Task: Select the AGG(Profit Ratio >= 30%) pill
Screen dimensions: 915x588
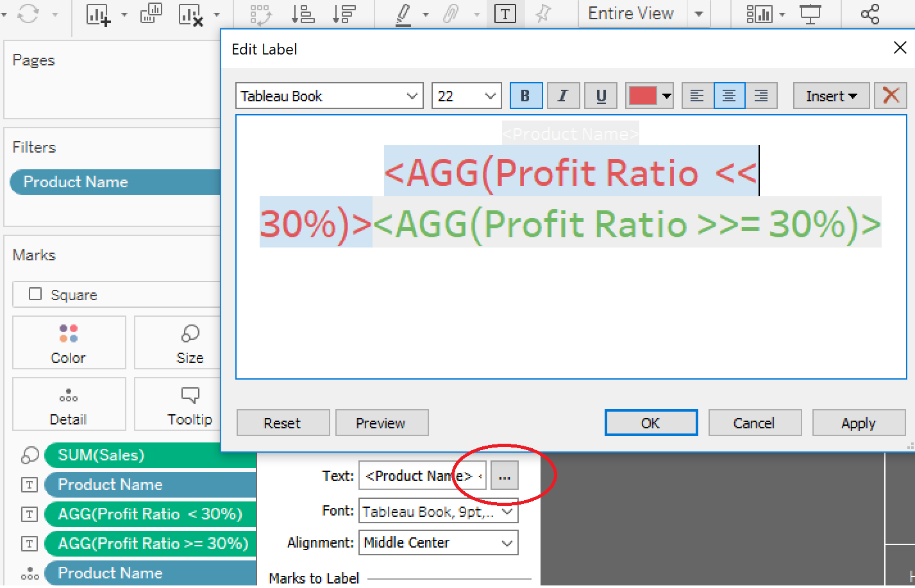Action: (x=151, y=544)
